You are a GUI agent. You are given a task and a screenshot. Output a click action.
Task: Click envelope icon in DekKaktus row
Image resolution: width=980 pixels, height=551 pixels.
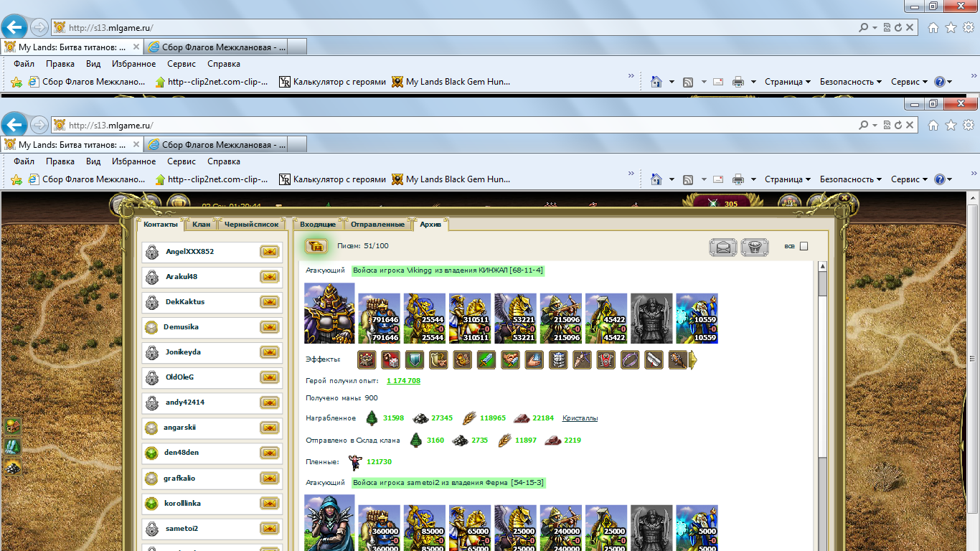[x=269, y=302]
